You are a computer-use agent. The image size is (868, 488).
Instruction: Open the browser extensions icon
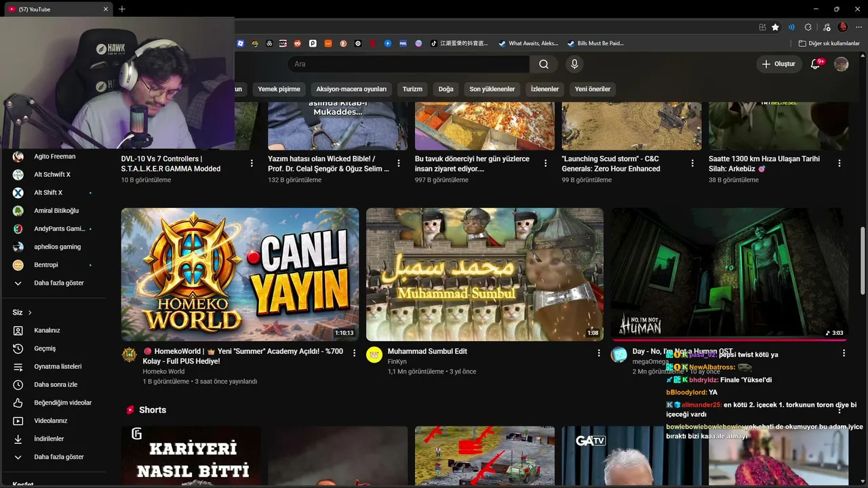click(808, 27)
